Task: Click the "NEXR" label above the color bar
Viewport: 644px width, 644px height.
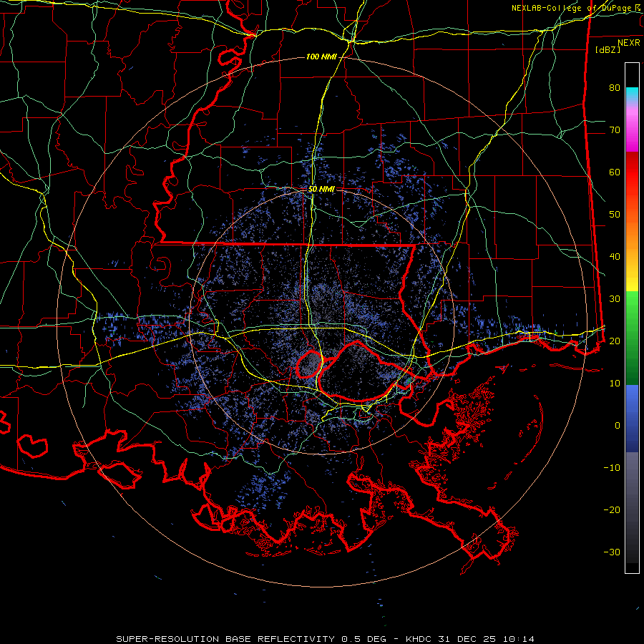Action: [x=629, y=43]
